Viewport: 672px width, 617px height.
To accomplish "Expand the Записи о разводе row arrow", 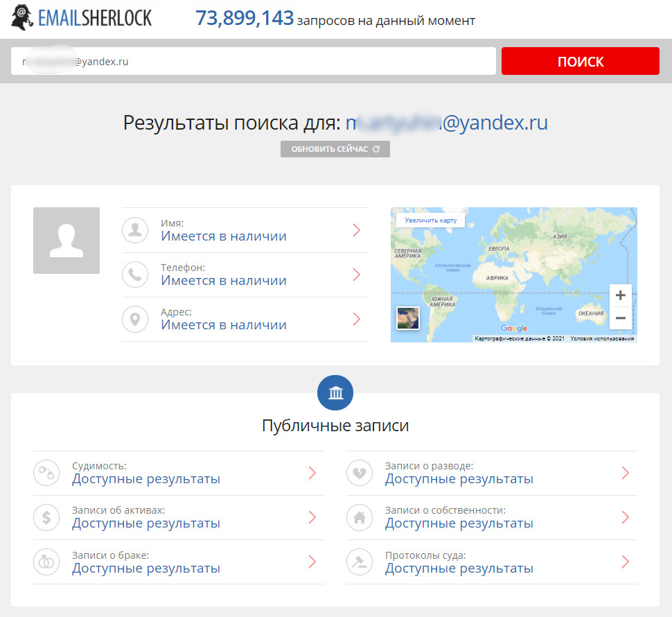I will tap(626, 473).
